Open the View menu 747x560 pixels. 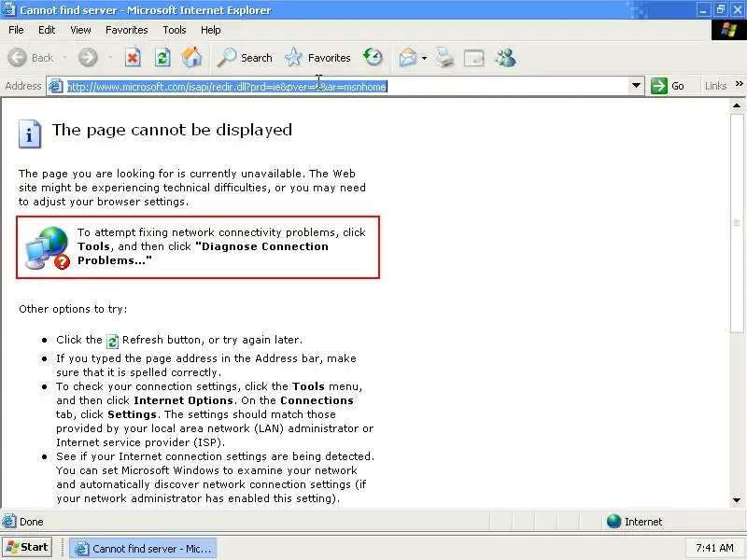tap(80, 30)
